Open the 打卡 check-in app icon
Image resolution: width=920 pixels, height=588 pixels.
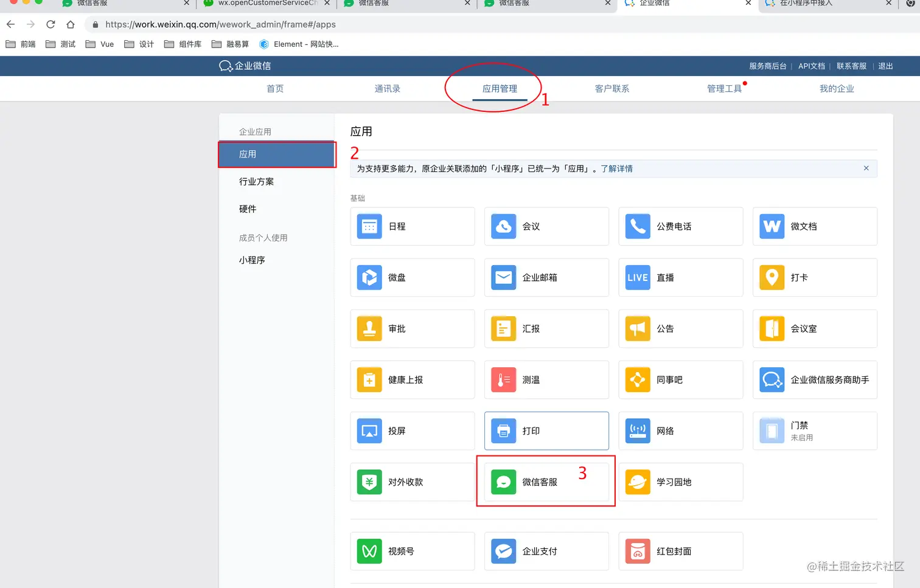tap(772, 277)
